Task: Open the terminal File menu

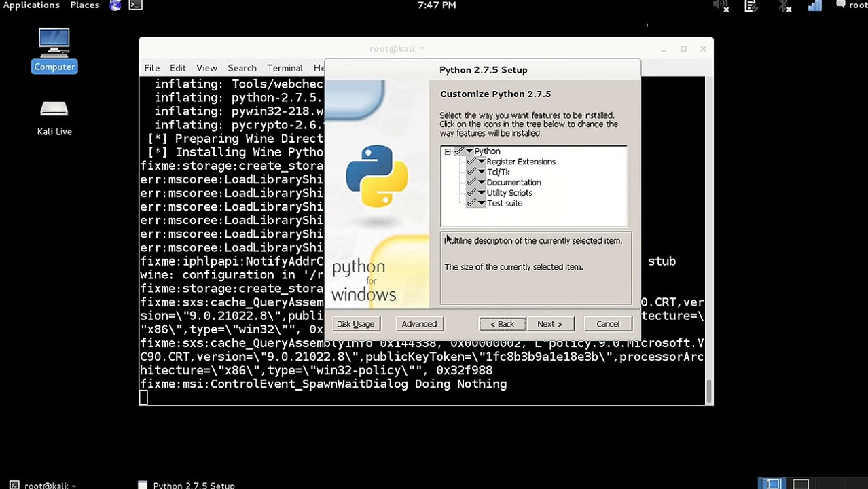Action: (151, 68)
